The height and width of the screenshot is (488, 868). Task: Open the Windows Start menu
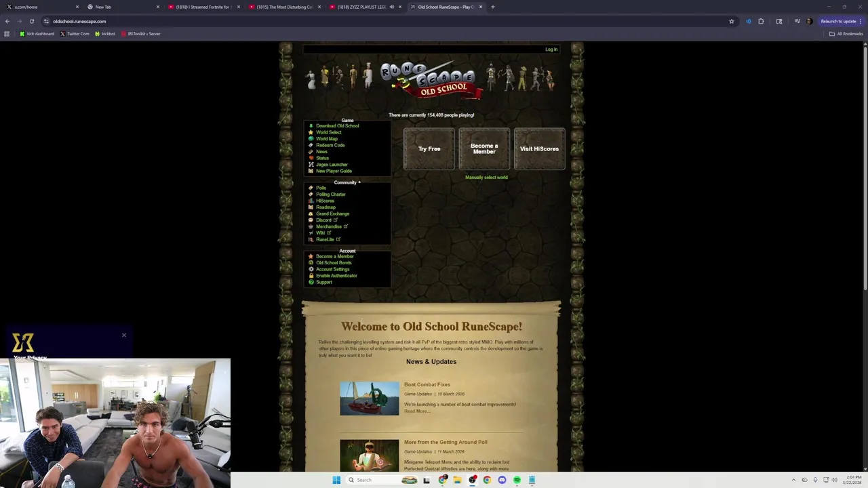click(336, 480)
